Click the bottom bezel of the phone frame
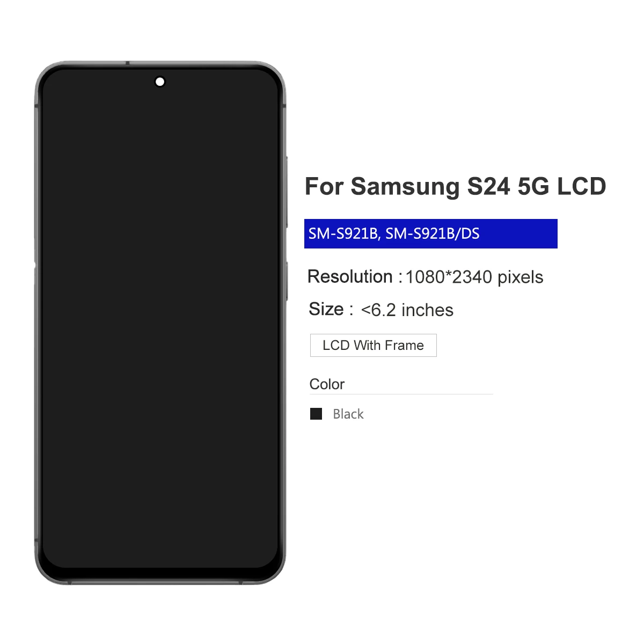 coord(160,577)
